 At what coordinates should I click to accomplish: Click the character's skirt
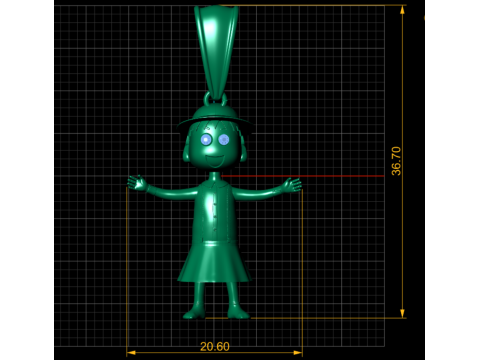(x=214, y=261)
